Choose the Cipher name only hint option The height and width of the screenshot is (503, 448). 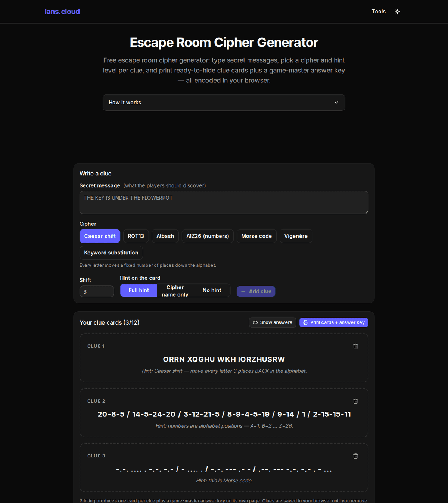[175, 290]
